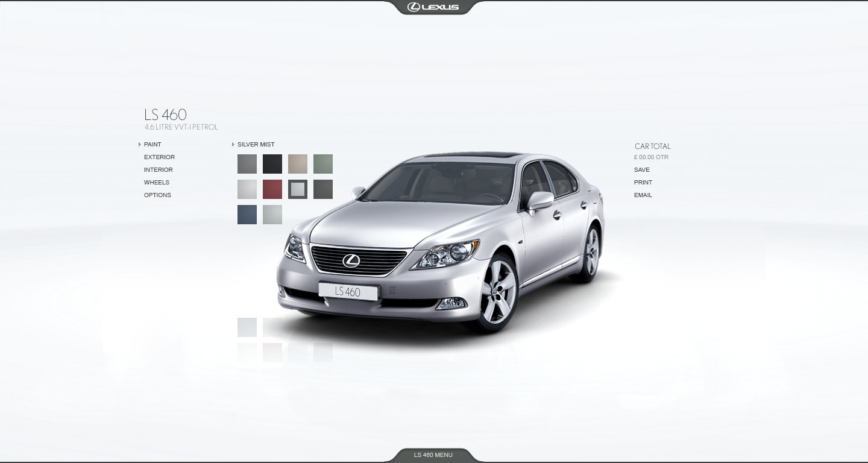Email the car configuration
Image resolution: width=868 pixels, height=463 pixels.
[x=643, y=195]
